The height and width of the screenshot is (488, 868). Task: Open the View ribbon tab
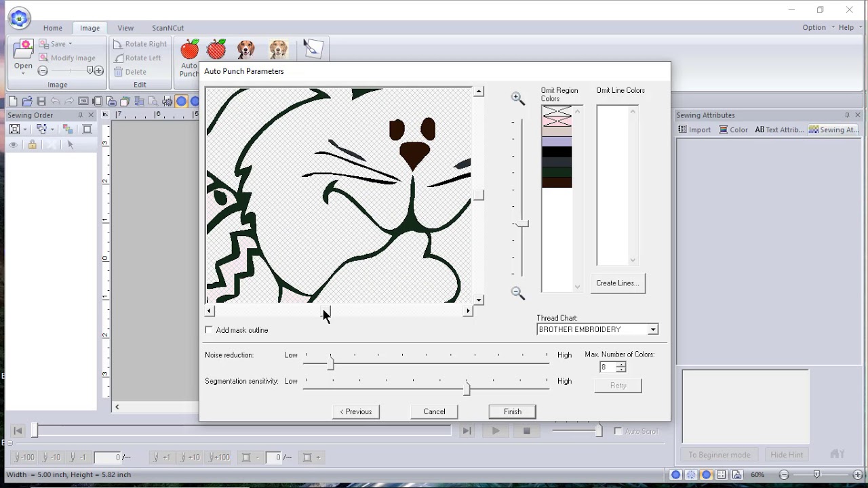click(125, 28)
